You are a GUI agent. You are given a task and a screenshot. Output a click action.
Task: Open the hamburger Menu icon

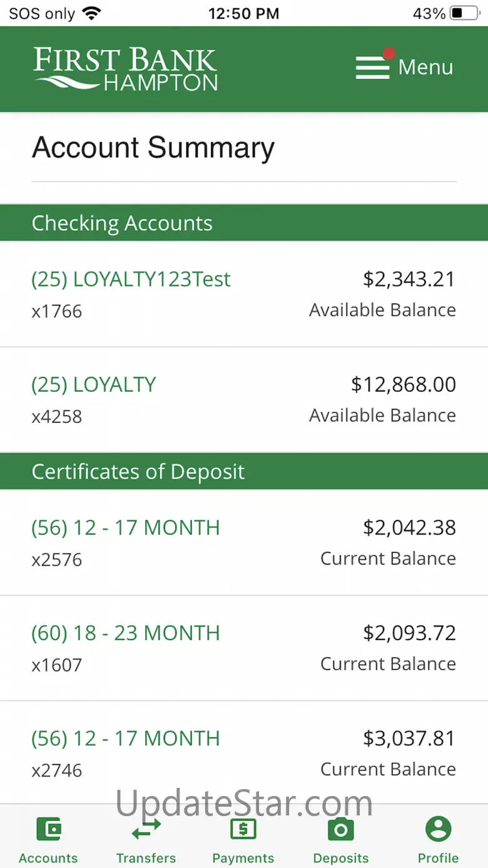point(373,68)
